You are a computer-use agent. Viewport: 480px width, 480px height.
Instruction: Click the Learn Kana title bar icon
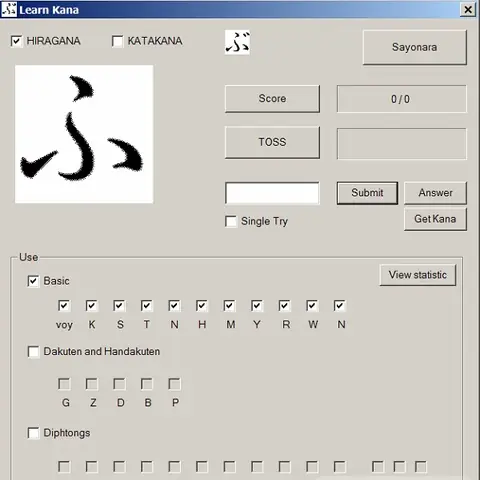pos(9,10)
